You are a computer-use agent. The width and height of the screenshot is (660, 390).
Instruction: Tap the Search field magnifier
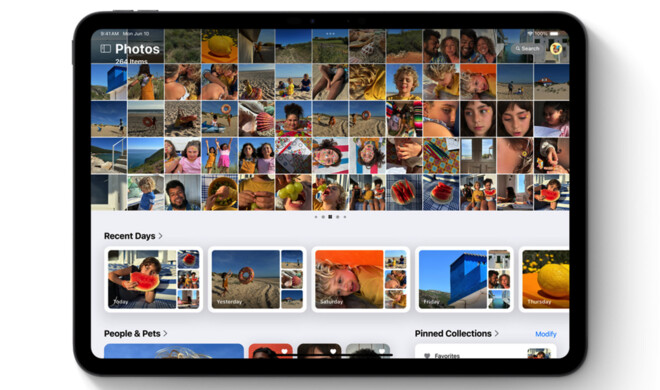point(518,48)
